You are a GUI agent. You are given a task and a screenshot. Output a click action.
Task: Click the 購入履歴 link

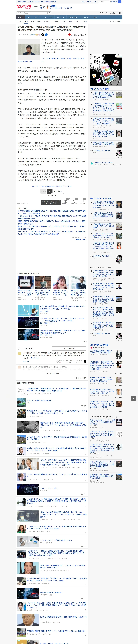tap(112, 13)
